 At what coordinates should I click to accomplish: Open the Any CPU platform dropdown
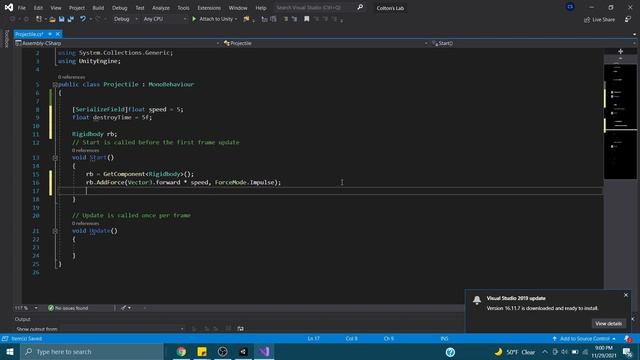164,19
